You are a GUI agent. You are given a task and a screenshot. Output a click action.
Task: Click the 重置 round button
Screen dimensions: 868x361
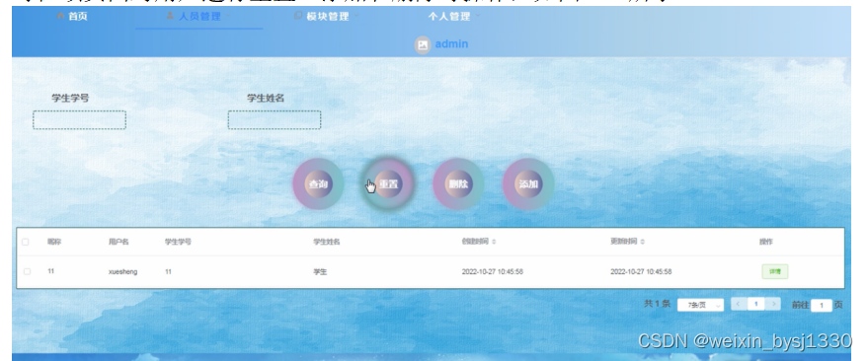388,184
